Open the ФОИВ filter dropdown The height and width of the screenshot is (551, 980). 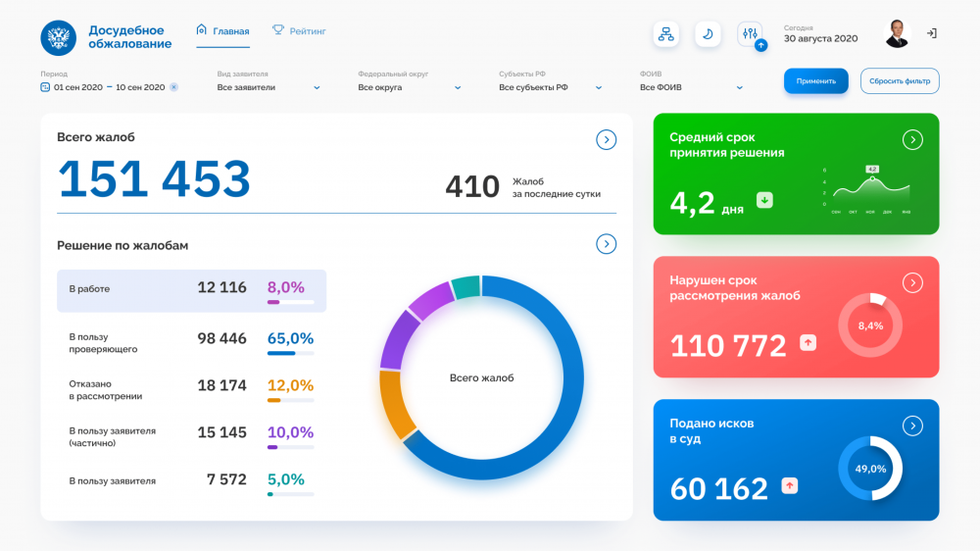(x=691, y=87)
